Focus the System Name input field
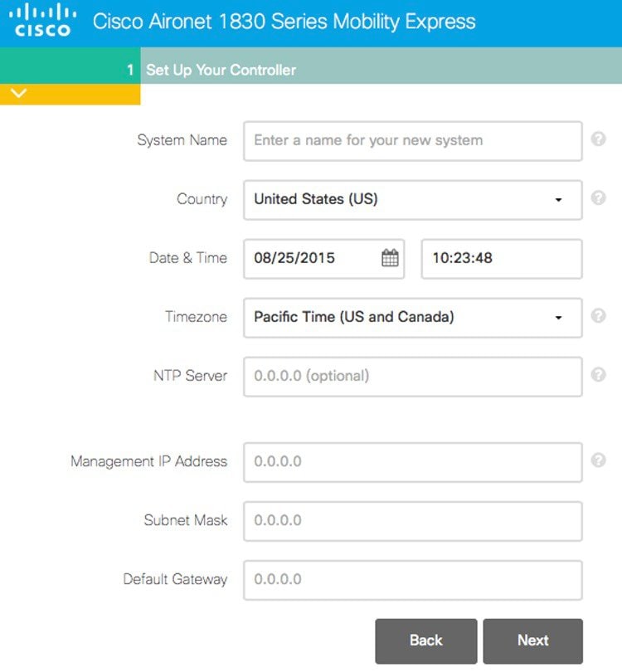This screenshot has width=622, height=672. point(413,141)
